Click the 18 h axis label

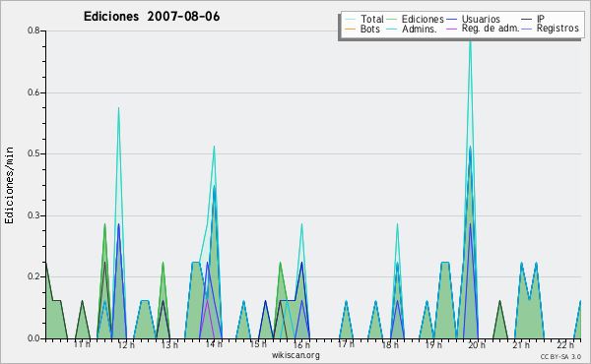[390, 344]
